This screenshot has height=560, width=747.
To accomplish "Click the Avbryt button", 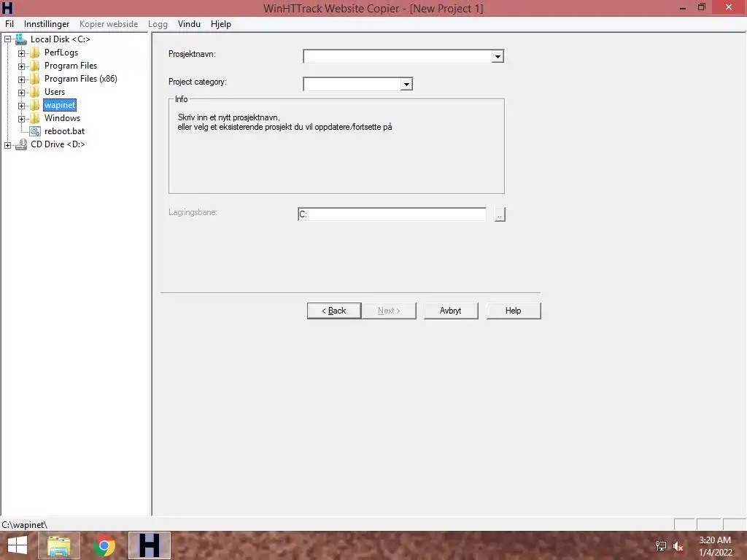I will [x=451, y=311].
